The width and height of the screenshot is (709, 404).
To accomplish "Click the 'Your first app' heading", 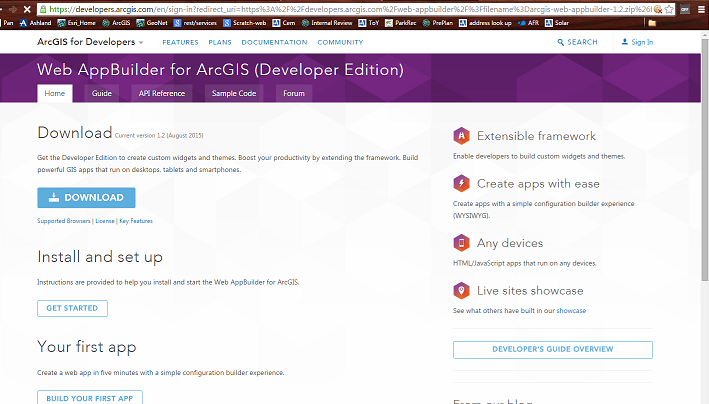I will (87, 347).
